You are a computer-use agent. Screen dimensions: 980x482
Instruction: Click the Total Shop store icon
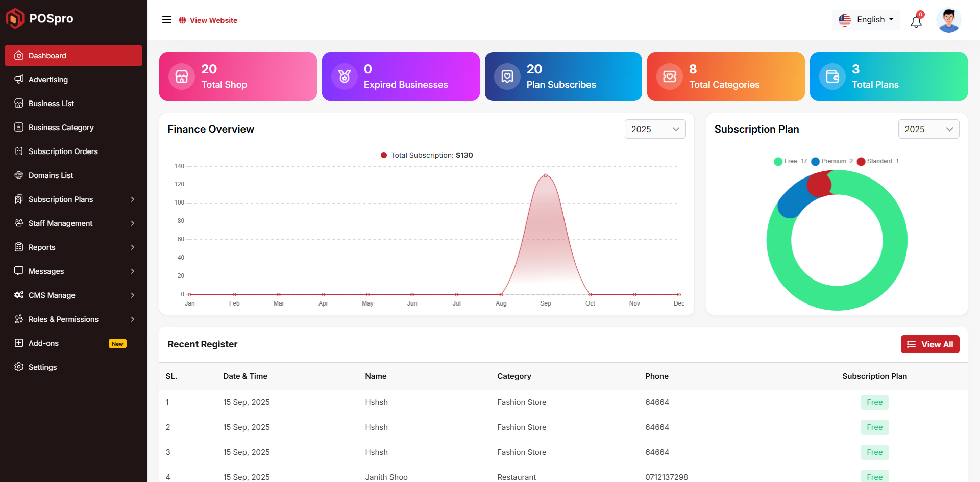(x=182, y=77)
